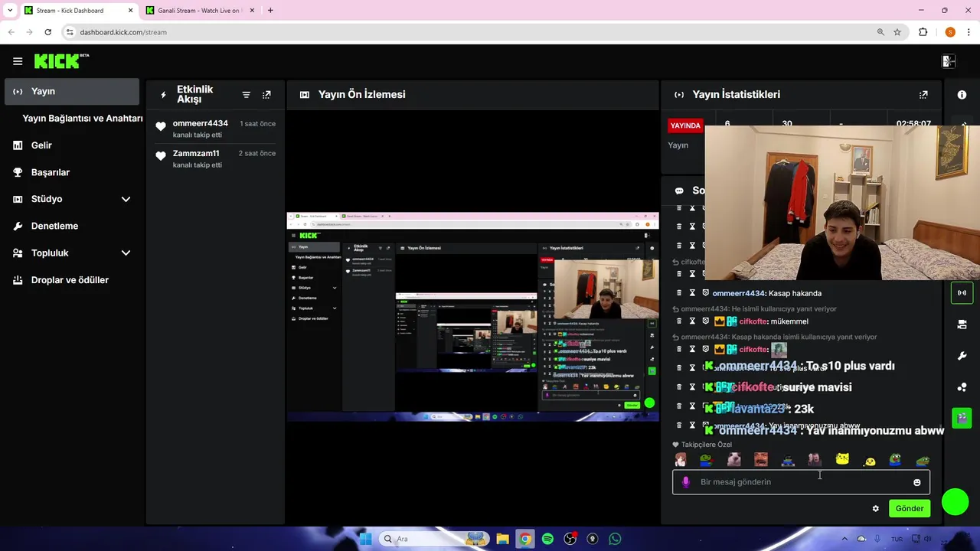Open a new browser tab

click(x=270, y=11)
